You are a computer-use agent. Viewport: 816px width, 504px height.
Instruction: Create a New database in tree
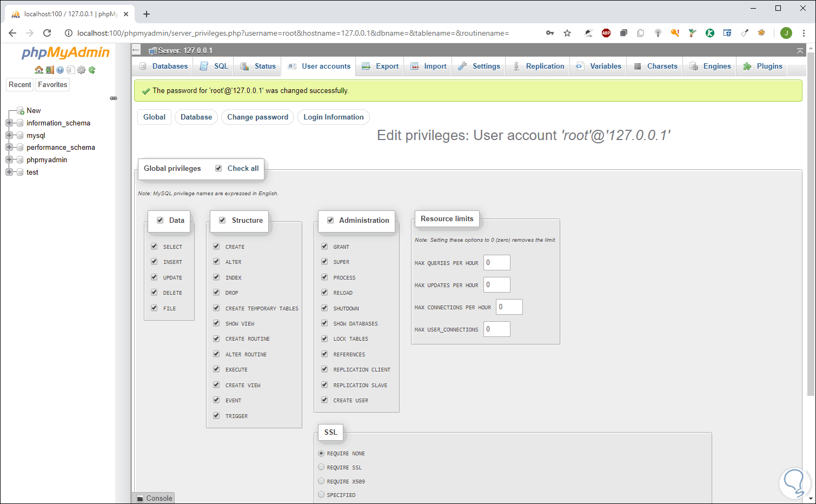click(x=34, y=110)
